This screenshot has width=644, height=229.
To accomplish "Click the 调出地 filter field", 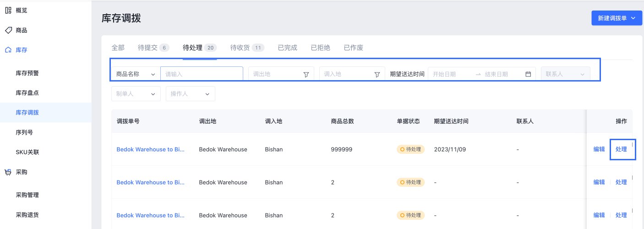I will [x=281, y=74].
